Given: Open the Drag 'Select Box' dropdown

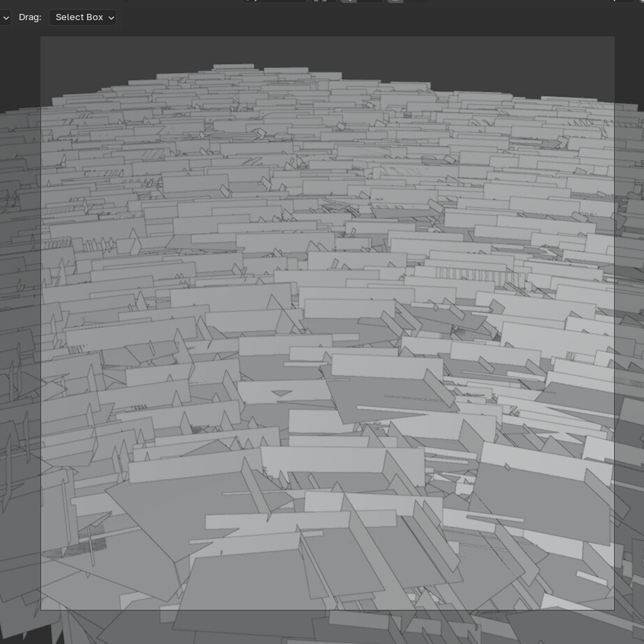Looking at the screenshot, I should click(x=83, y=17).
